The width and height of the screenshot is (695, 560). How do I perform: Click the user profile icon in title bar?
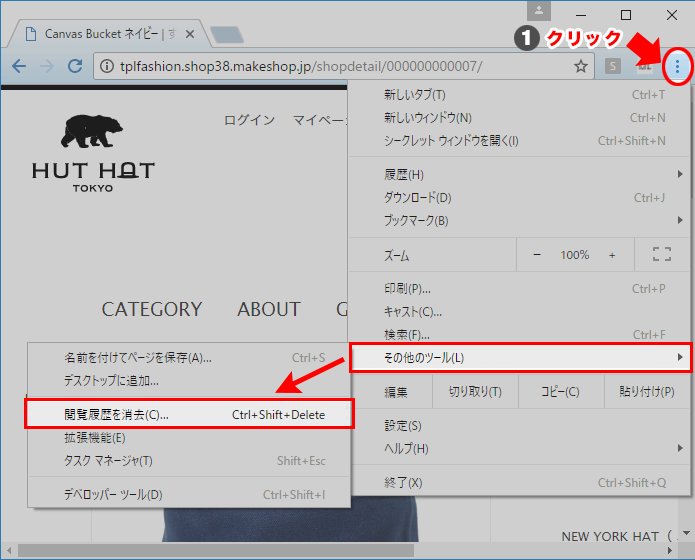click(x=539, y=11)
